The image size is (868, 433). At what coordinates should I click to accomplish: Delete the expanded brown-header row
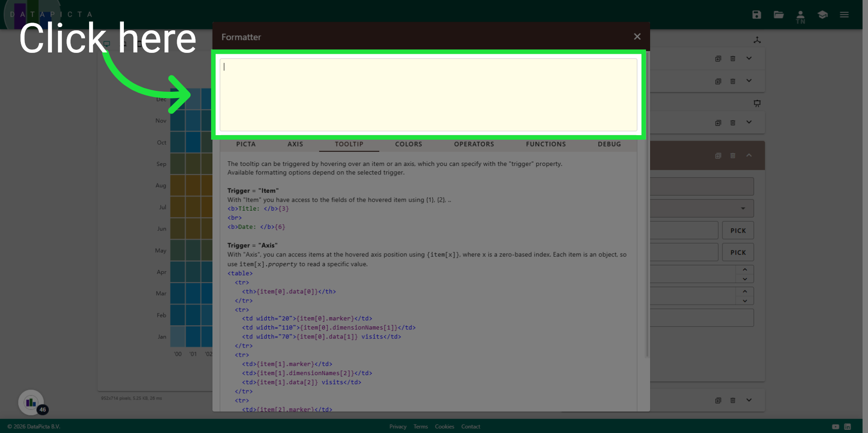[733, 156]
